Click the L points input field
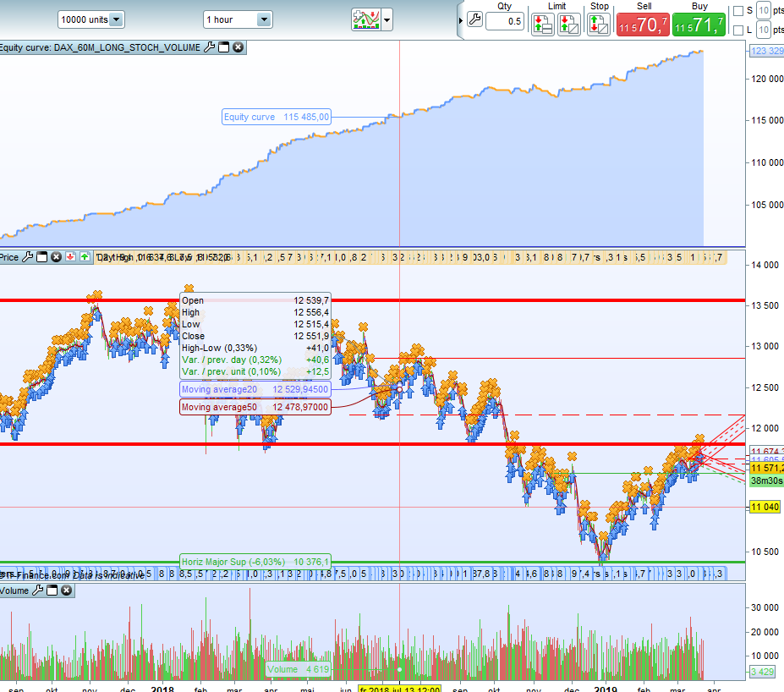The width and height of the screenshot is (784, 692). click(763, 30)
